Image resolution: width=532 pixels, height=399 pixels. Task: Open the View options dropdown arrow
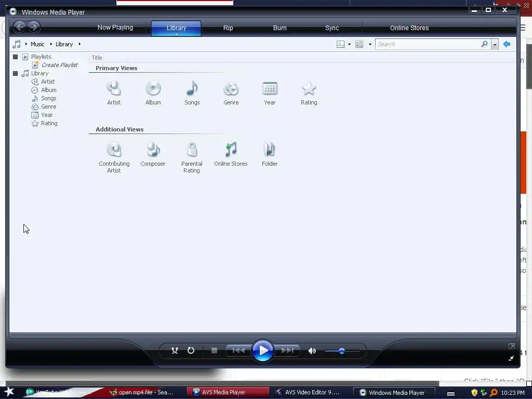pos(370,45)
